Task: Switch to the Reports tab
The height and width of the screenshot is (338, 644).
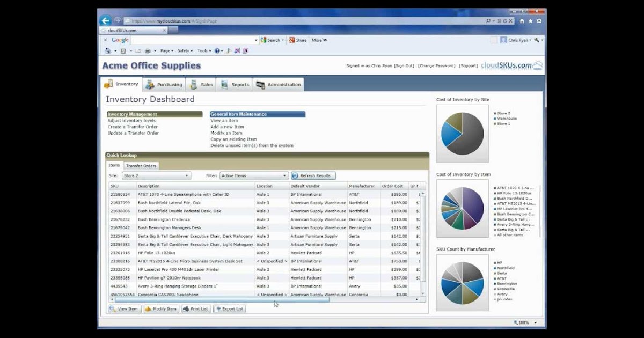Action: [x=235, y=84]
